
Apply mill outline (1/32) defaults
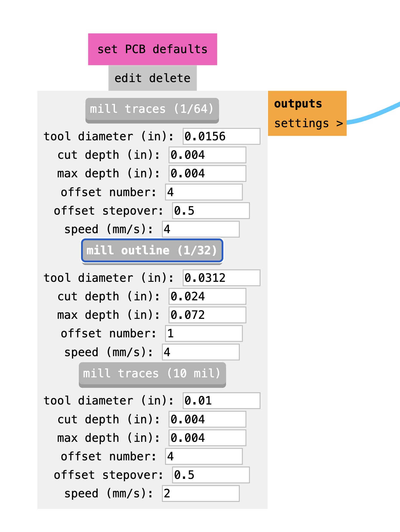coord(152,250)
